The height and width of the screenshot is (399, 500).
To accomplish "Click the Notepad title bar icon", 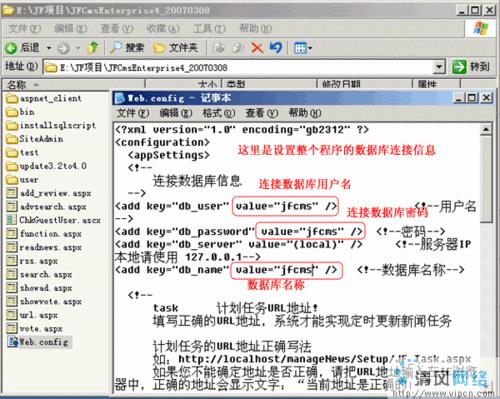I will tap(119, 98).
